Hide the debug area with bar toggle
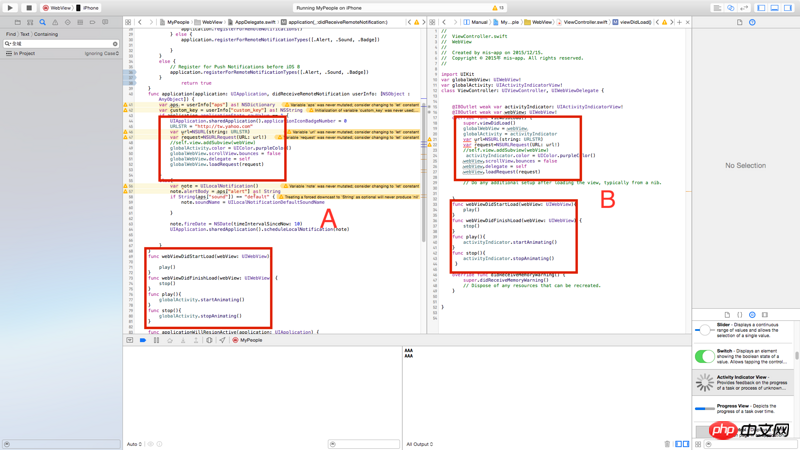 pos(130,340)
